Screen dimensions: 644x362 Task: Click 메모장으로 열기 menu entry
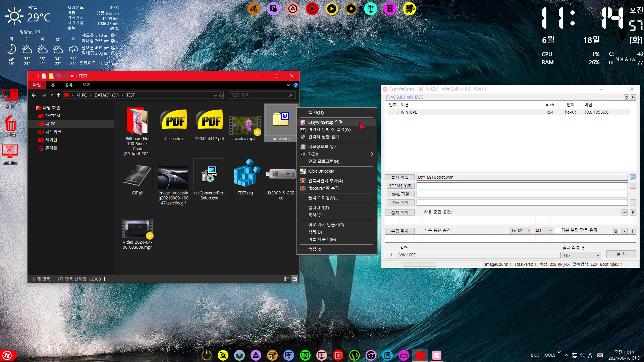(x=336, y=146)
